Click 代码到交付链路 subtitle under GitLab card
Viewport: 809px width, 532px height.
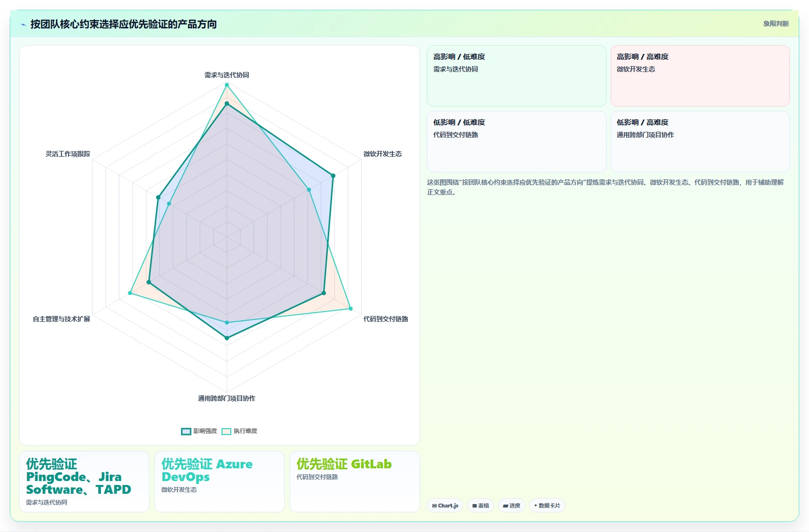click(x=317, y=477)
